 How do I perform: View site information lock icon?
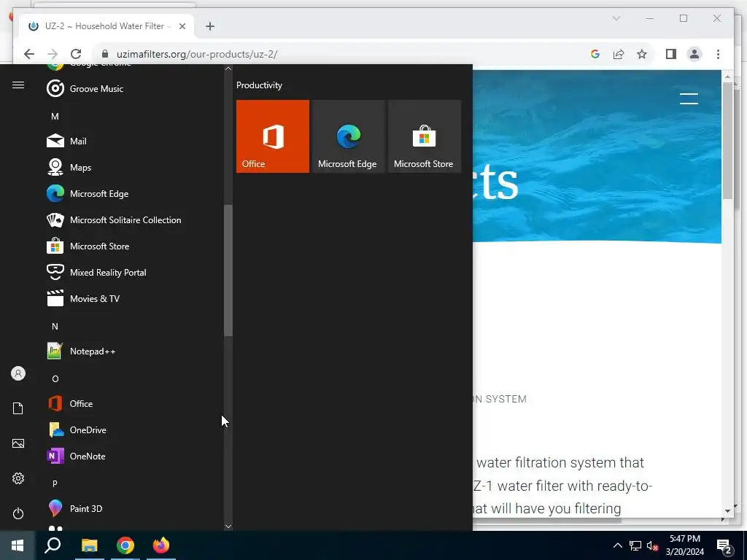click(x=105, y=54)
